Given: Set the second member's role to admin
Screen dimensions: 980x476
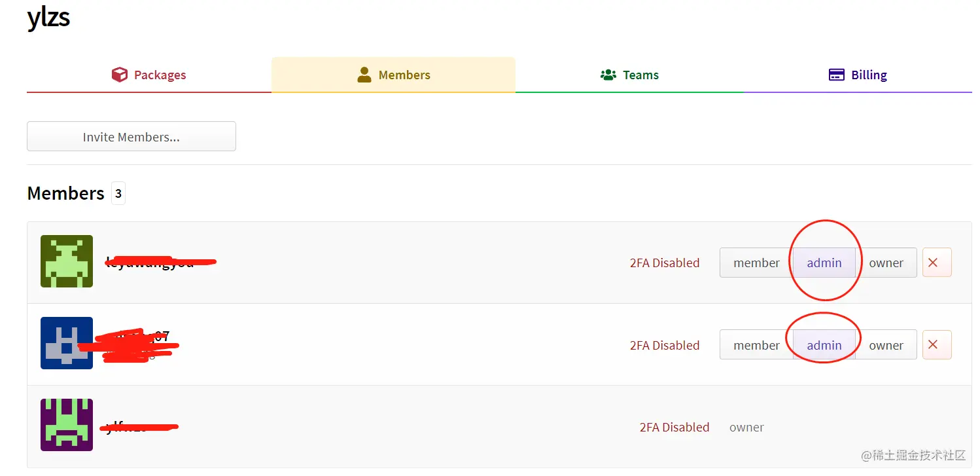Looking at the screenshot, I should coord(824,345).
